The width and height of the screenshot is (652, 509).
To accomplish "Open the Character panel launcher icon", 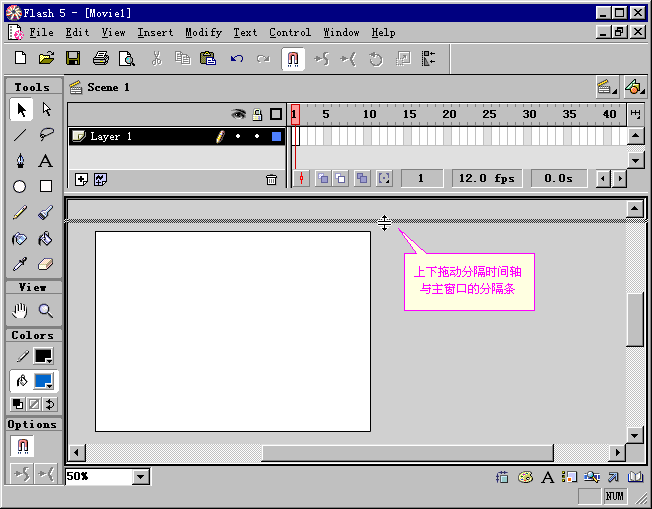I will [x=548, y=477].
